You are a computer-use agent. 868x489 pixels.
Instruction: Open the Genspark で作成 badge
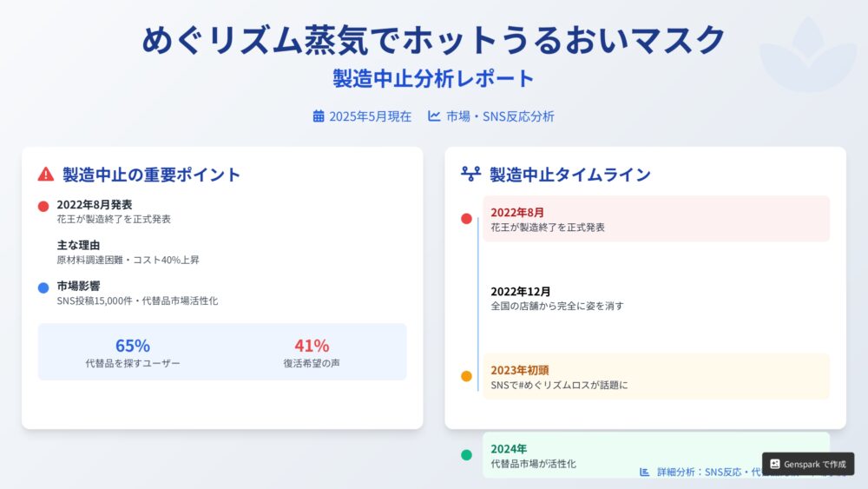coord(808,464)
